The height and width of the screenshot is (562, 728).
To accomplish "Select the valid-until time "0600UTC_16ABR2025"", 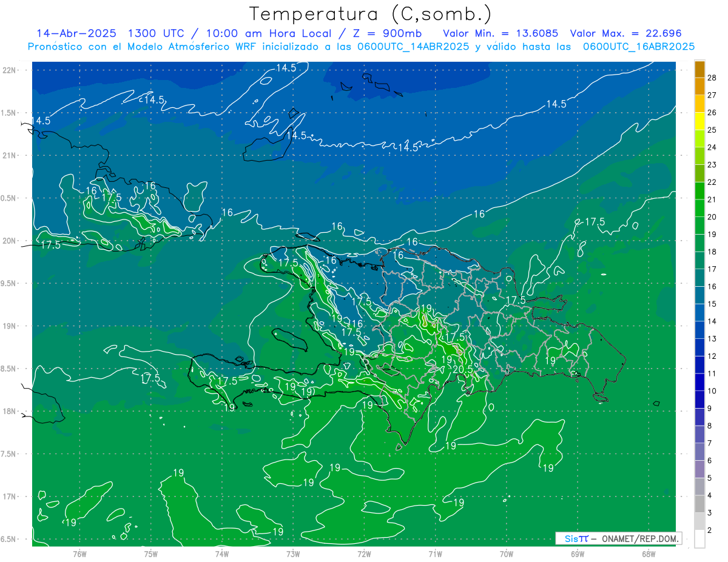I will (639, 47).
